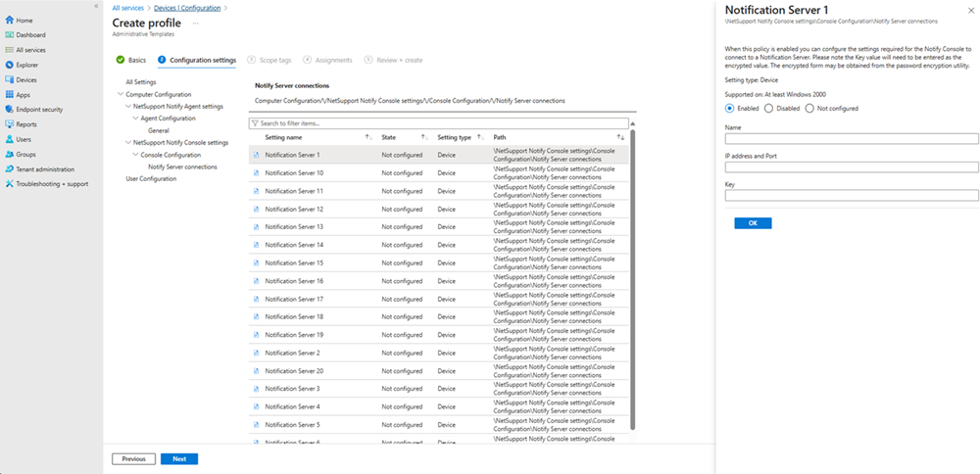The image size is (980, 474).
Task: Select Notify Server connections tree item
Action: [x=182, y=167]
